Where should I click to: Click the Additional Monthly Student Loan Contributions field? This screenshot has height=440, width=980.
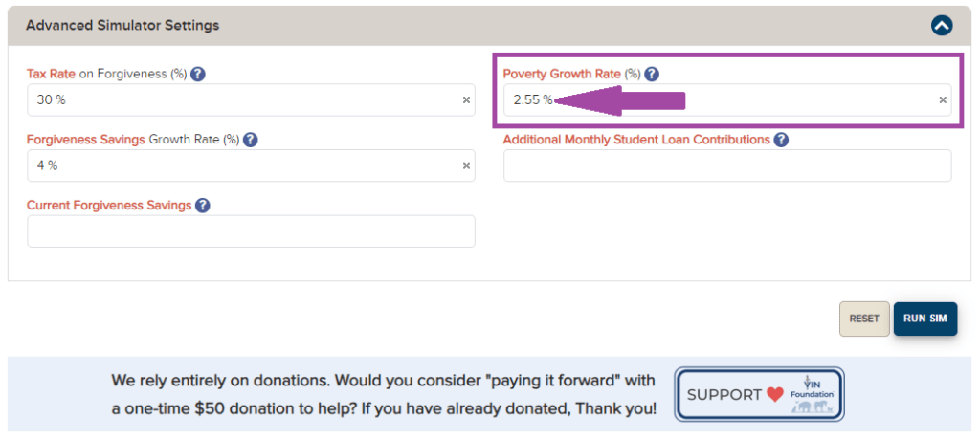click(727, 165)
